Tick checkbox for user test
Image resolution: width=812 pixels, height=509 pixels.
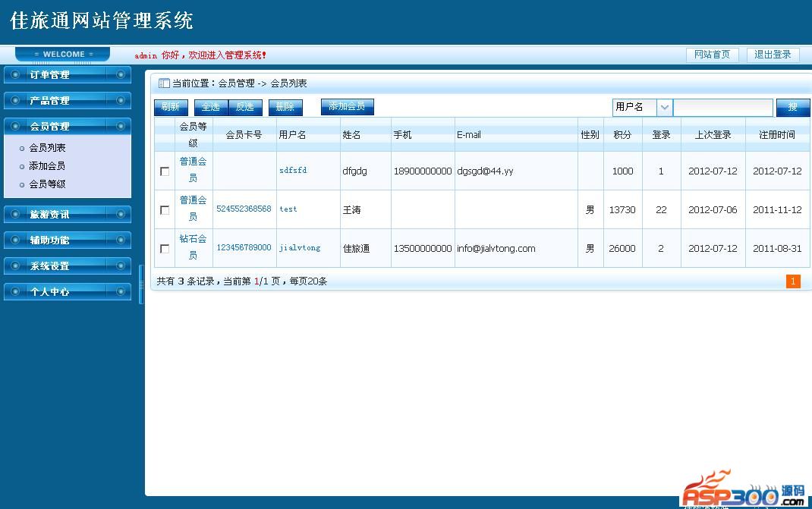point(165,209)
